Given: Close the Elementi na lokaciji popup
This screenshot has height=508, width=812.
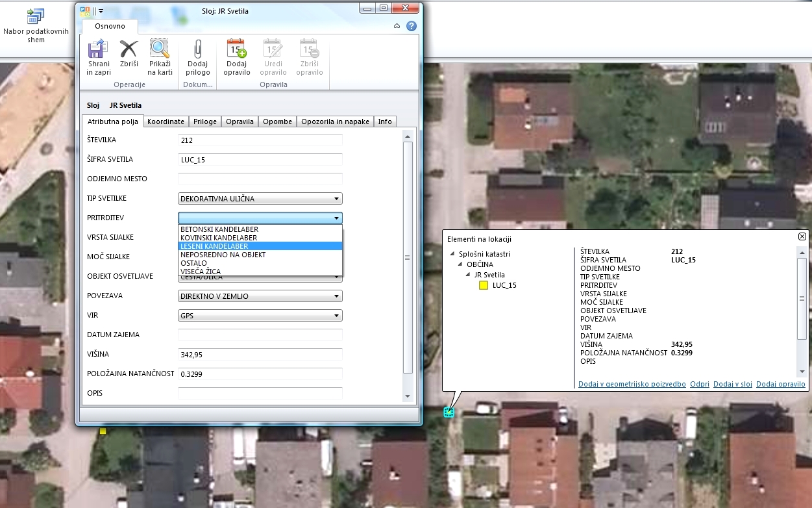Looking at the screenshot, I should click(802, 237).
